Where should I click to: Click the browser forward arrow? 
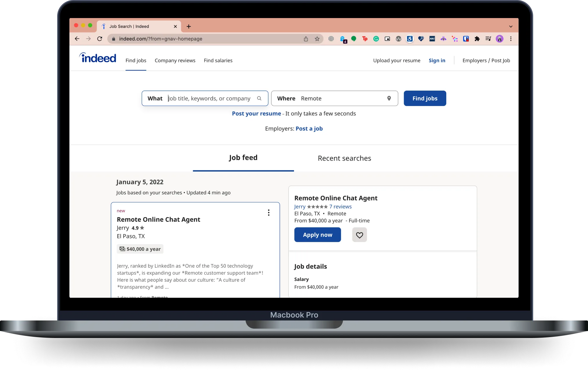88,39
